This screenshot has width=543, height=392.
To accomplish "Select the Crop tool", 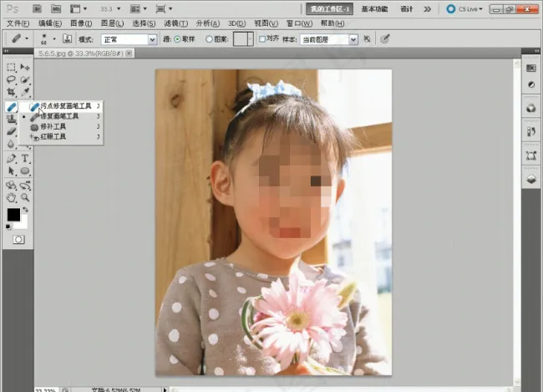I will pos(11,92).
